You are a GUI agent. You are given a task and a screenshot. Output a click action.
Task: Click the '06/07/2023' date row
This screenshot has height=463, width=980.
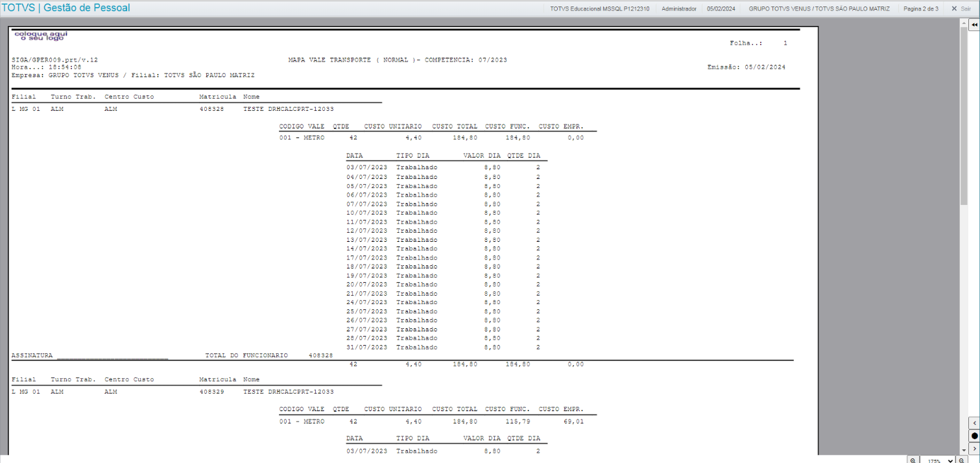pos(443,195)
